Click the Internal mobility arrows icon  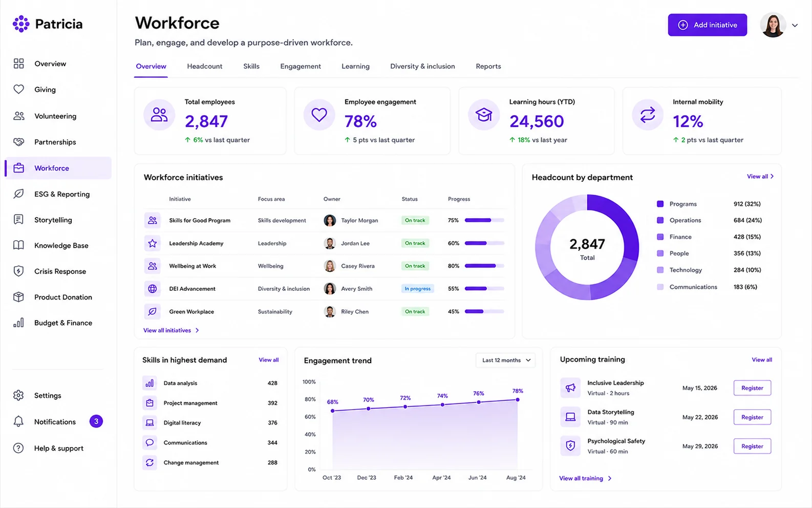648,115
